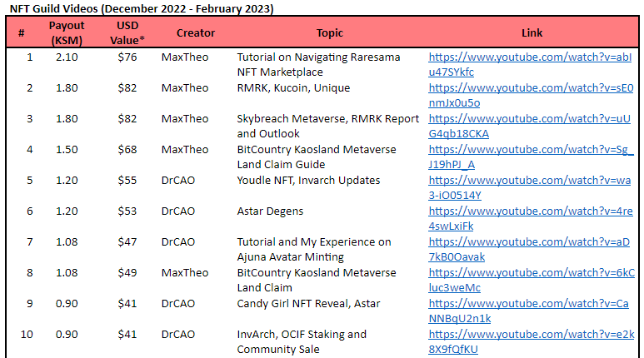644x358 pixels.
Task: Select row number 10
Action: pyautogui.click(x=27, y=334)
